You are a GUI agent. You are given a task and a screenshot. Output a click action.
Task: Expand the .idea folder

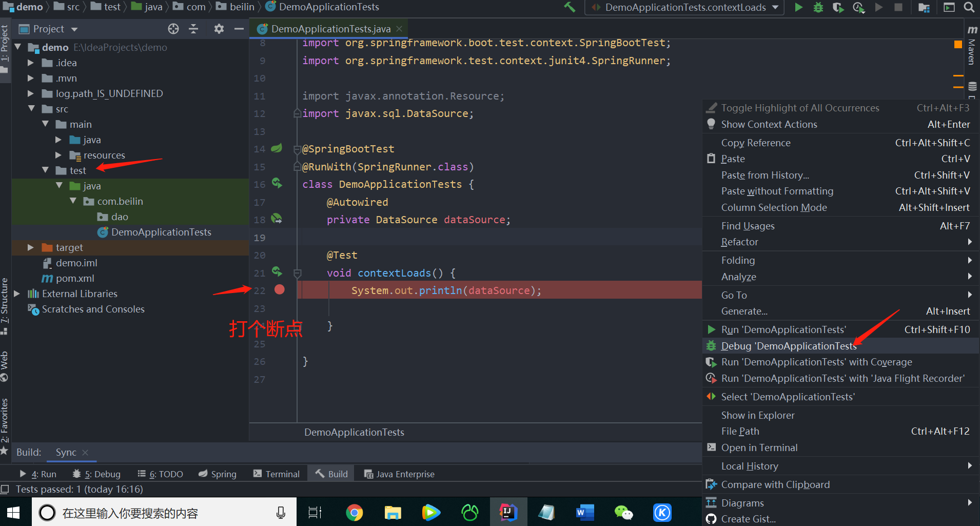pyautogui.click(x=30, y=63)
